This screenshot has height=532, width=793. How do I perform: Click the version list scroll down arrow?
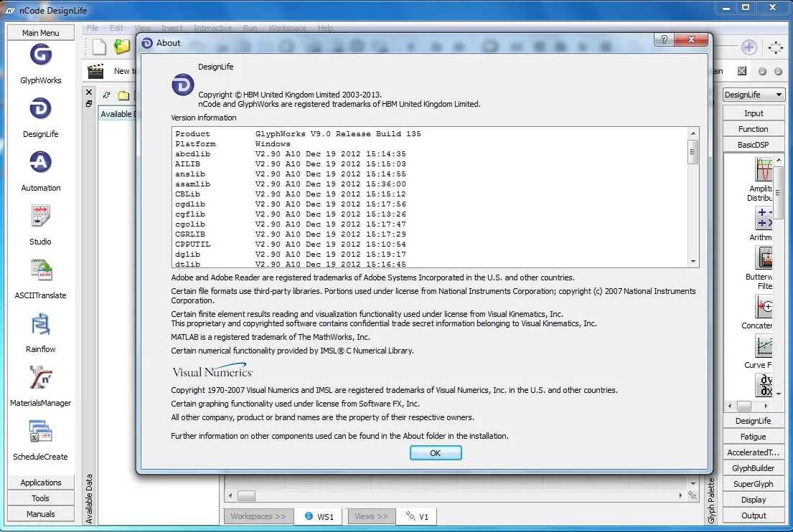click(693, 262)
